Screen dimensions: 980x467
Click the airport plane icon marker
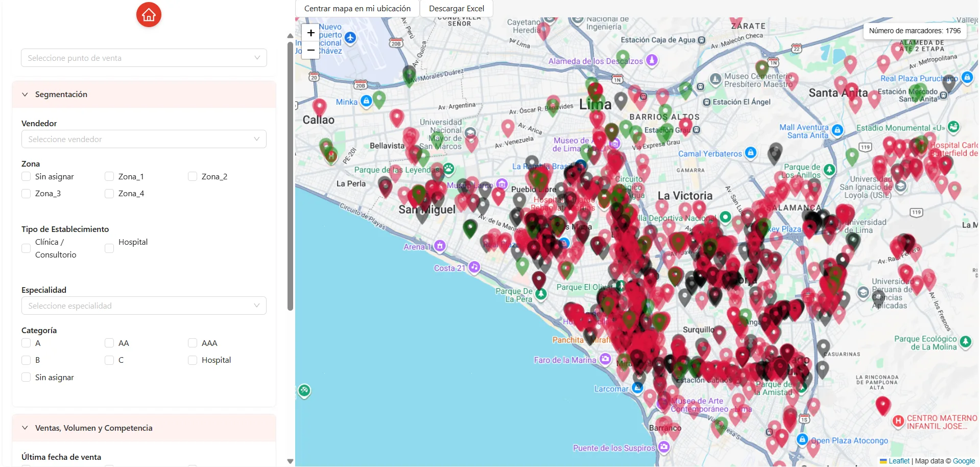pyautogui.click(x=350, y=37)
